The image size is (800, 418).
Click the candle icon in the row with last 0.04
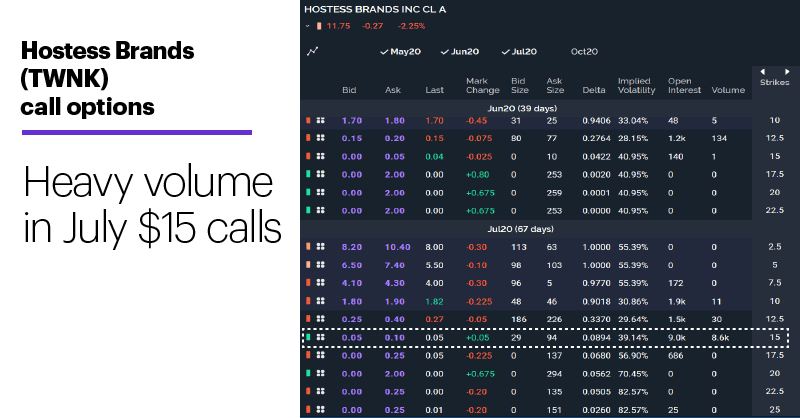[308, 156]
